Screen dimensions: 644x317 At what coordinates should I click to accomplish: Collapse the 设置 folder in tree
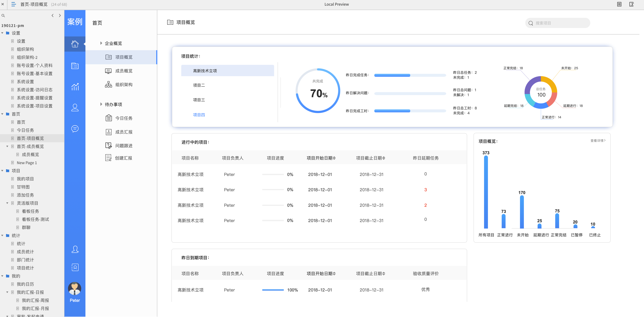click(x=2, y=33)
